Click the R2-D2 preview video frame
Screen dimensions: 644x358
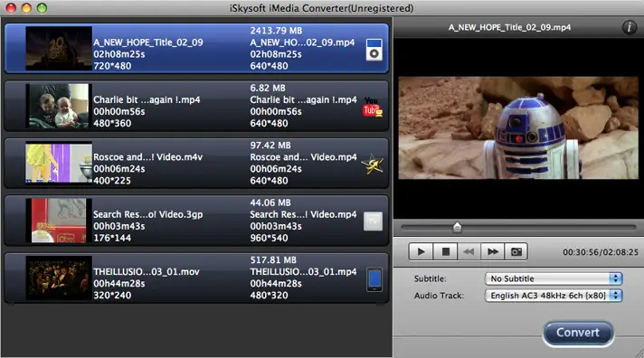[x=518, y=127]
